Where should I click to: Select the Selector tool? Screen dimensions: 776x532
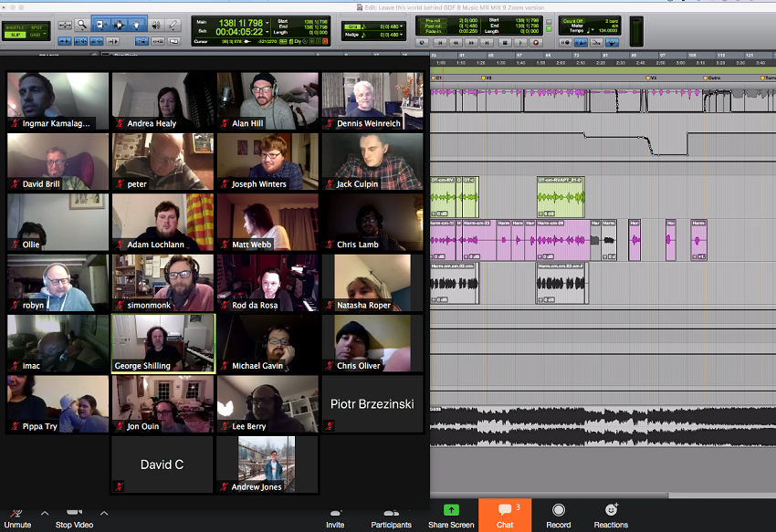[x=119, y=25]
